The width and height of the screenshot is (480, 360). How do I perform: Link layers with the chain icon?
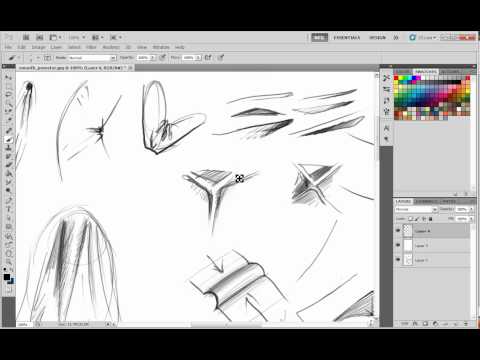pos(405,323)
